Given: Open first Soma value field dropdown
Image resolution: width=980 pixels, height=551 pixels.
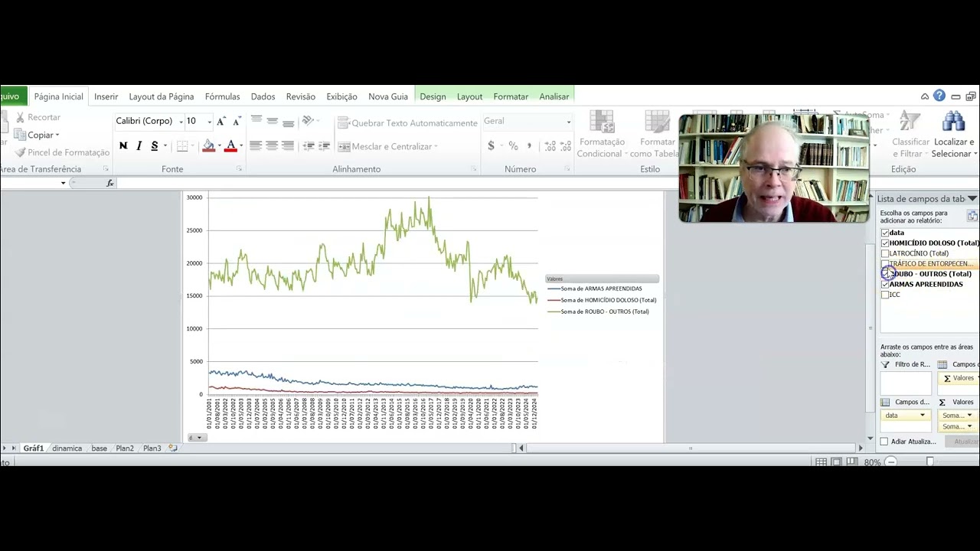Looking at the screenshot, I should pos(969,416).
